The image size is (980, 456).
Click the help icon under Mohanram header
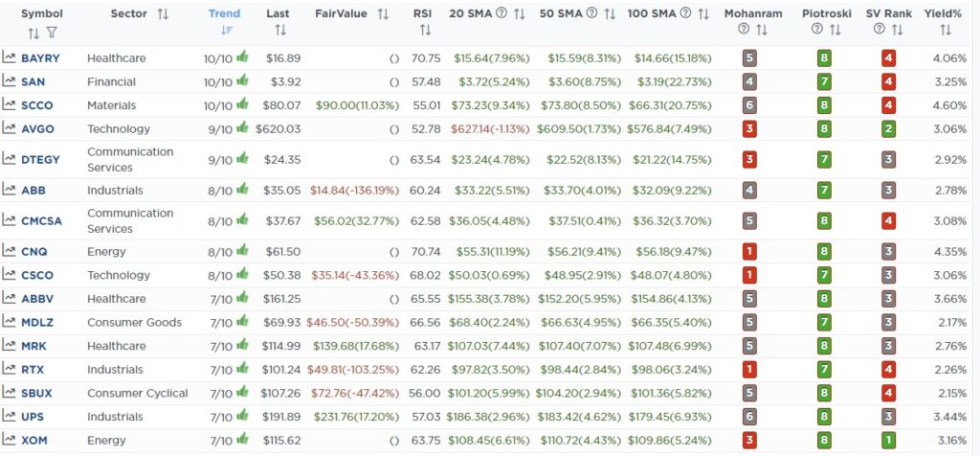tap(743, 30)
